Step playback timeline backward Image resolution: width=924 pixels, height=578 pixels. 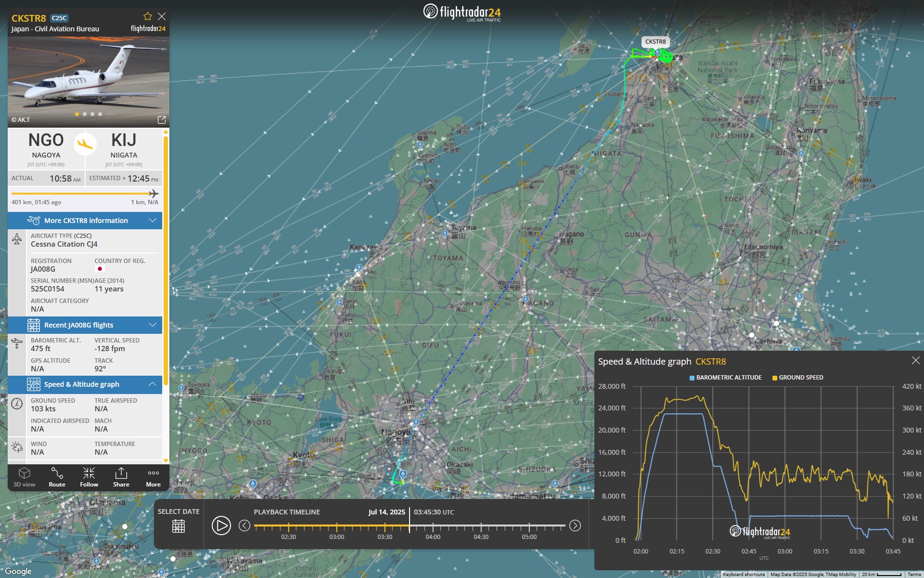(244, 525)
